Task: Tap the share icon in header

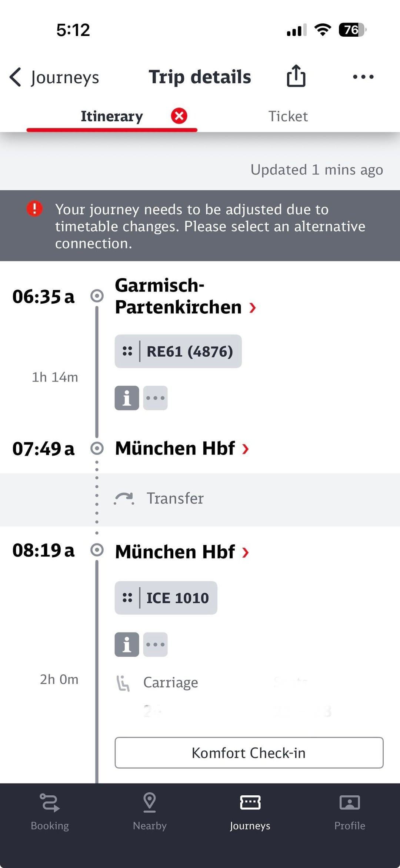Action: pyautogui.click(x=296, y=76)
